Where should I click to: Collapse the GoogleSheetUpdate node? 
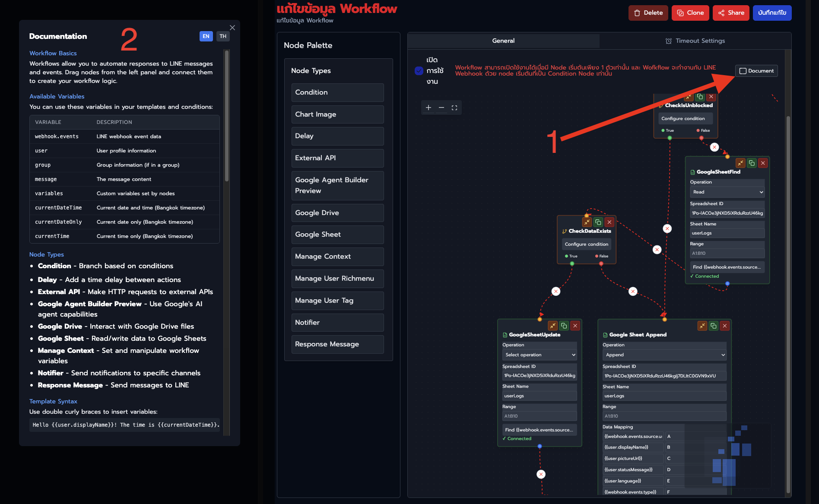[552, 326]
